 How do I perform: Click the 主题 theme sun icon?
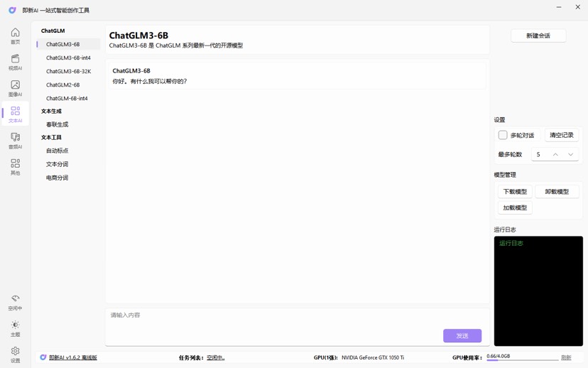(15, 325)
